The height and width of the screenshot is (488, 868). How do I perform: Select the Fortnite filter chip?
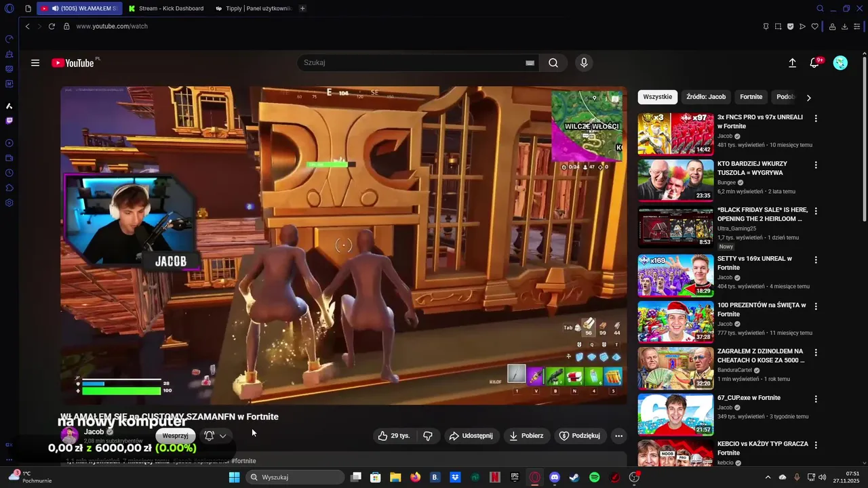[x=751, y=97]
